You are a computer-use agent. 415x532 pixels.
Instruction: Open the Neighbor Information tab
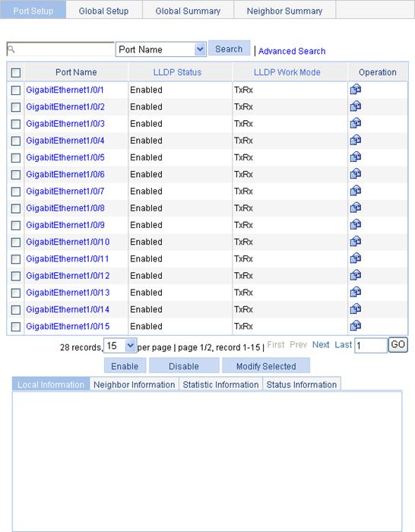click(134, 385)
